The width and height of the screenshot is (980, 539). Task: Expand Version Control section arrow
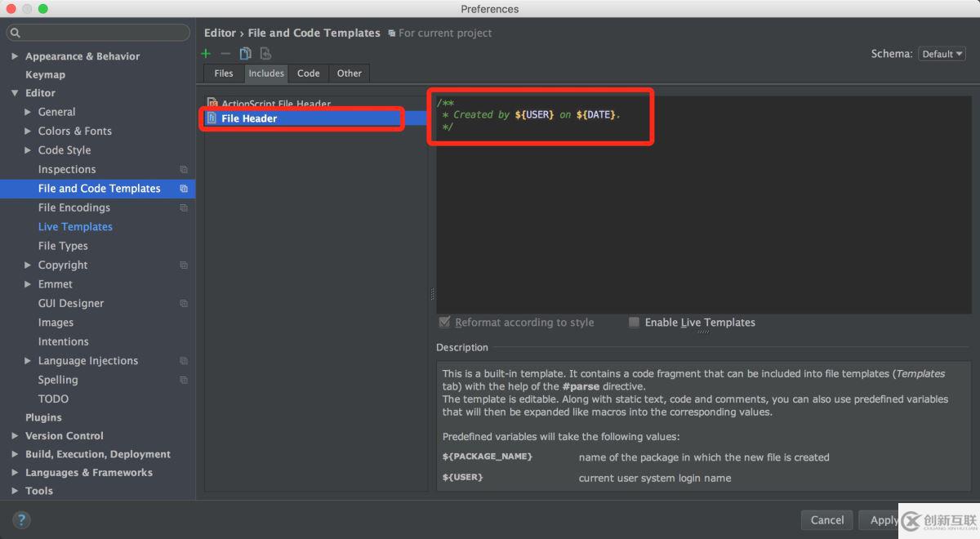tap(15, 436)
